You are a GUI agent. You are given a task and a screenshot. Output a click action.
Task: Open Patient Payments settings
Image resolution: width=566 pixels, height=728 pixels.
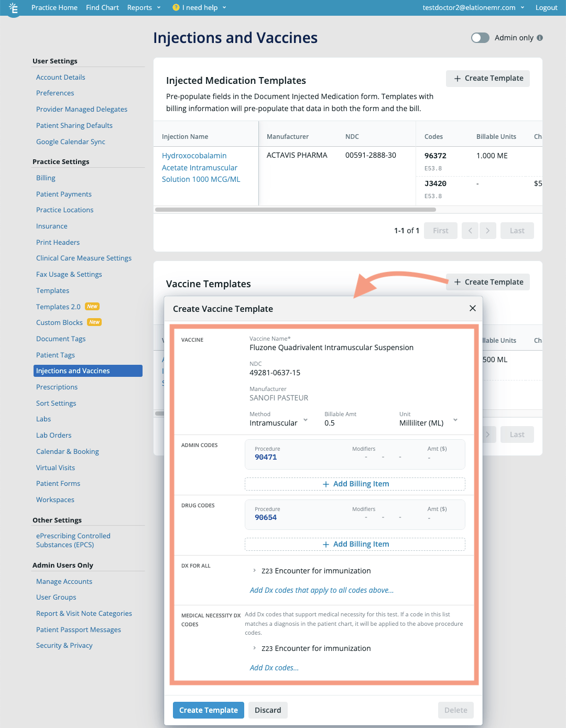64,194
